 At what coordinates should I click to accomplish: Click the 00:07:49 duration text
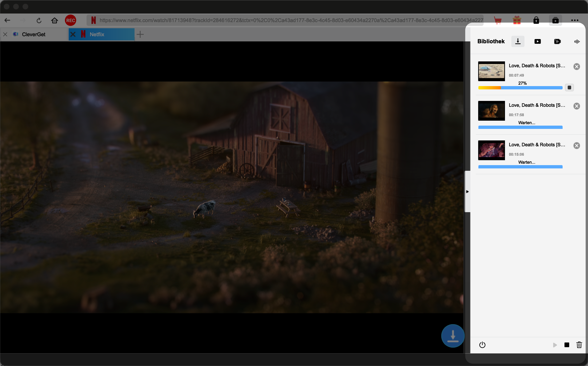pos(516,75)
